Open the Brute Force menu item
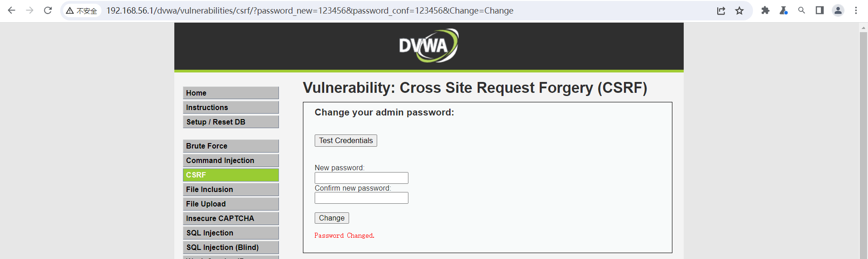The height and width of the screenshot is (259, 868). click(230, 146)
